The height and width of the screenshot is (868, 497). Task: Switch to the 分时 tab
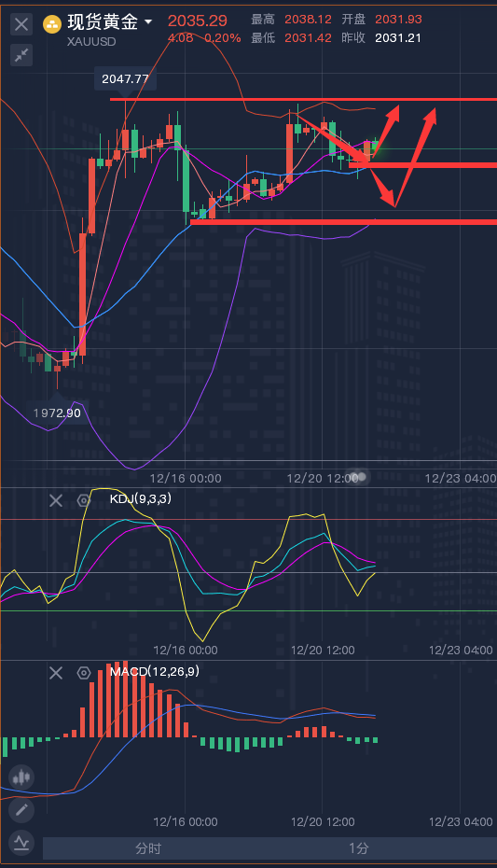[148, 848]
